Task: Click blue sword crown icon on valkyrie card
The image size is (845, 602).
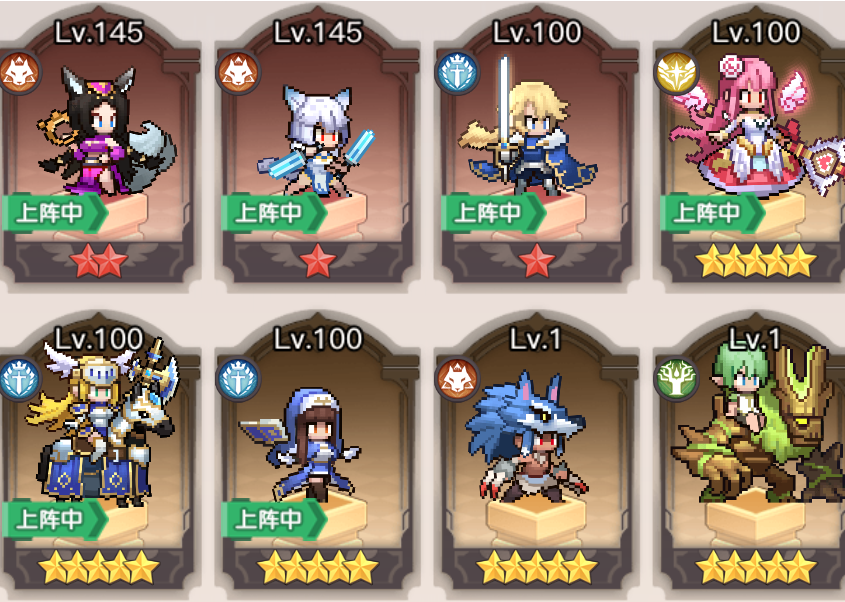Action: click(x=19, y=378)
